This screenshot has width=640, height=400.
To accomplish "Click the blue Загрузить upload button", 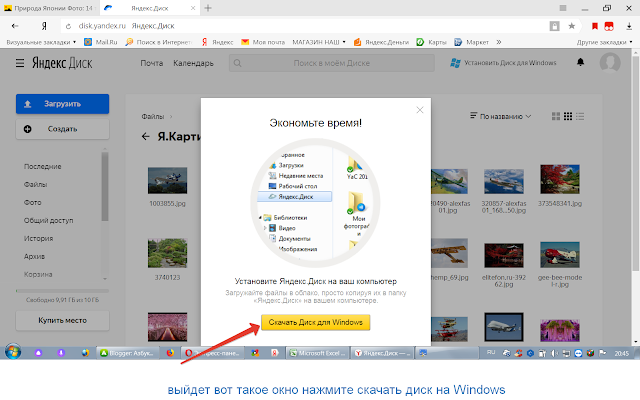I will 62,104.
